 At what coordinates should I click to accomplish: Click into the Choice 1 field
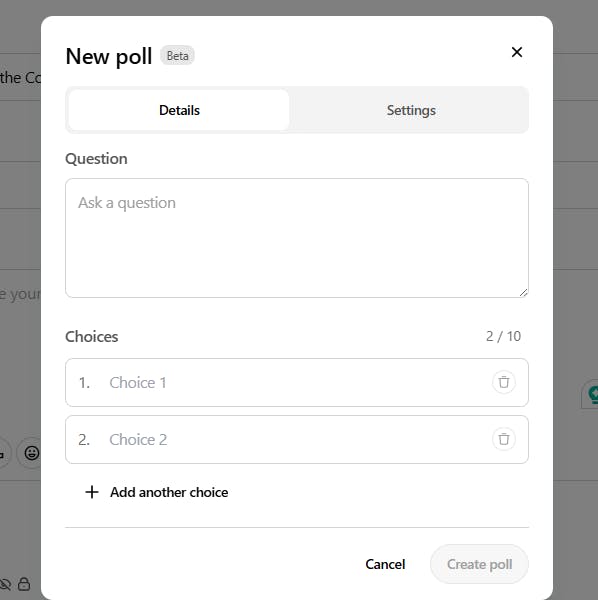coord(297,382)
